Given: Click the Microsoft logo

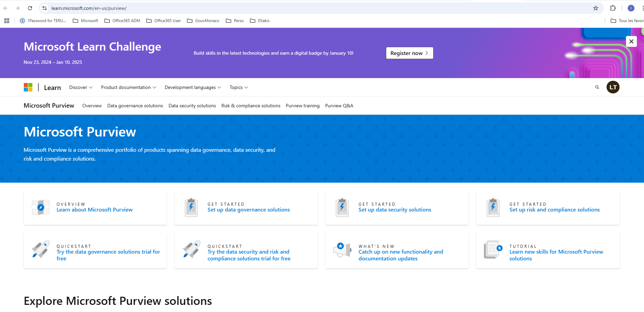Looking at the screenshot, I should click(28, 87).
